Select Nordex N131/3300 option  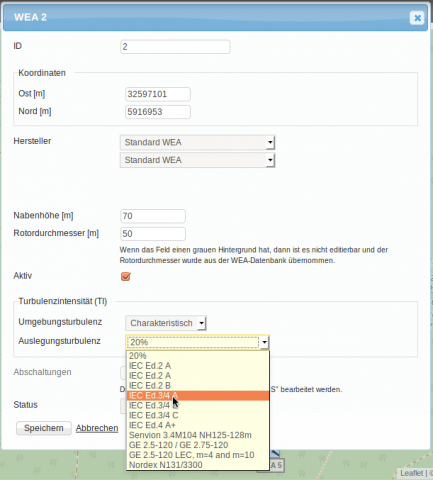(198, 465)
